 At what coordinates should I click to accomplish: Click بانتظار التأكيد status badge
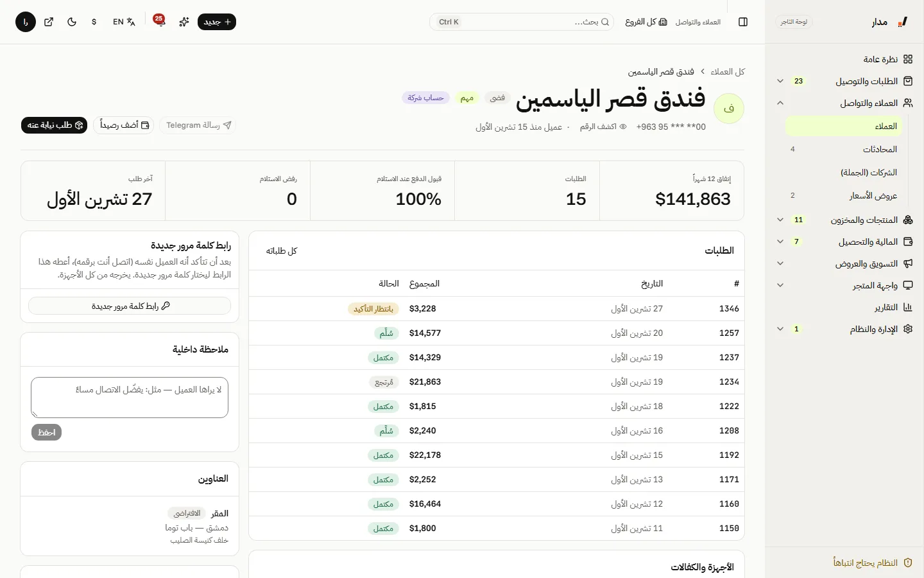[373, 309]
